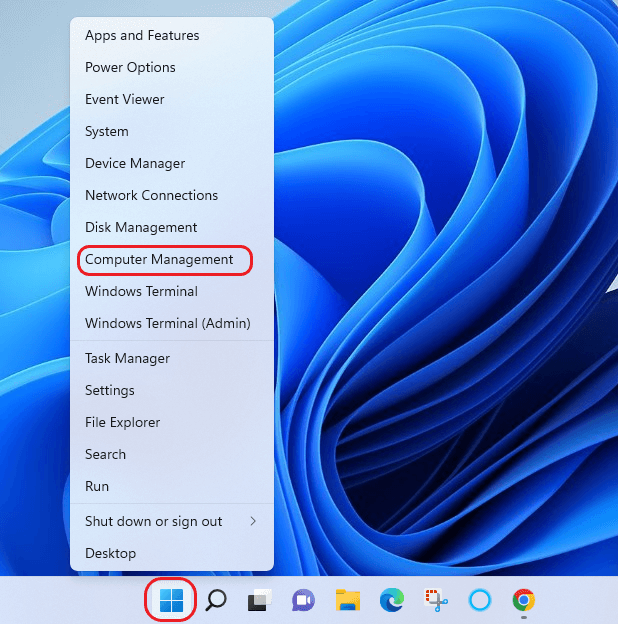The width and height of the screenshot is (618, 624).
Task: Open taskbar Search magnifier icon
Action: (216, 600)
